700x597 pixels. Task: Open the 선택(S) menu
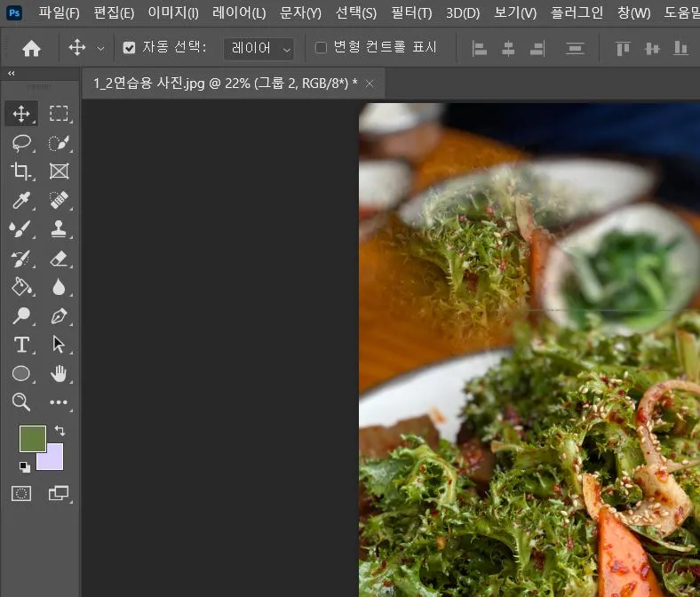[356, 12]
